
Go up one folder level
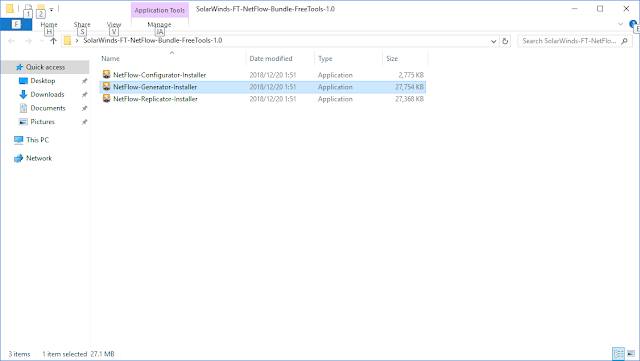coord(53,41)
